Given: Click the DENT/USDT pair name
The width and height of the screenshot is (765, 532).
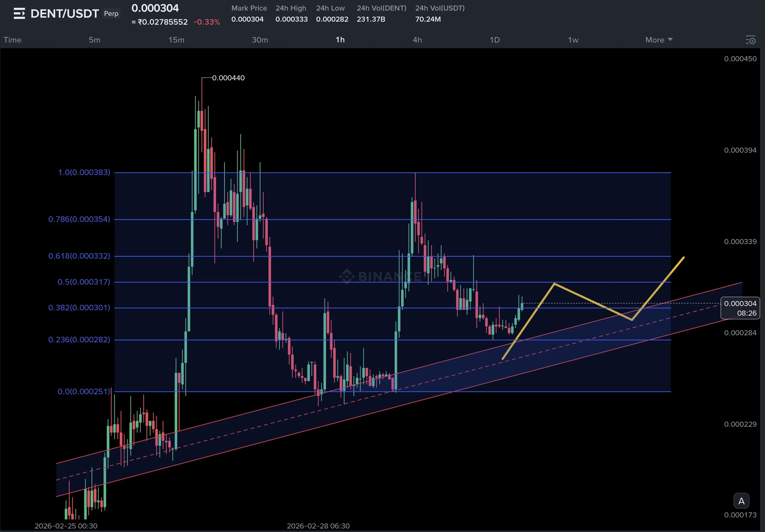Looking at the screenshot, I should pyautogui.click(x=65, y=14).
